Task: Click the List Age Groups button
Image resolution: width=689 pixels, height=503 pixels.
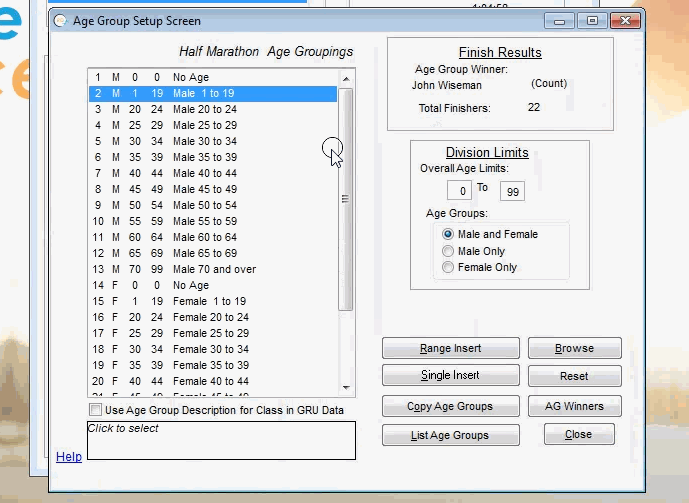Action: 451,435
